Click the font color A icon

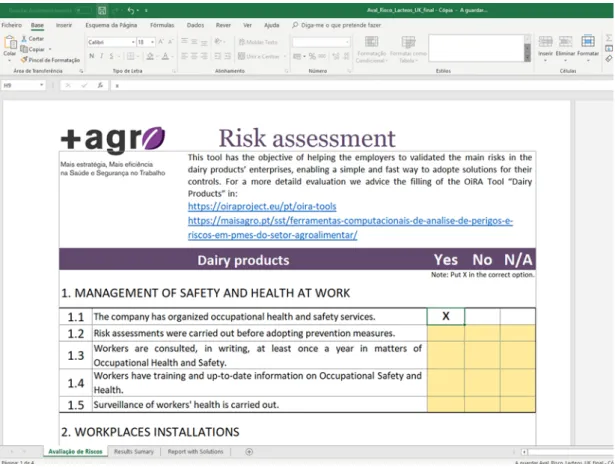[165, 56]
